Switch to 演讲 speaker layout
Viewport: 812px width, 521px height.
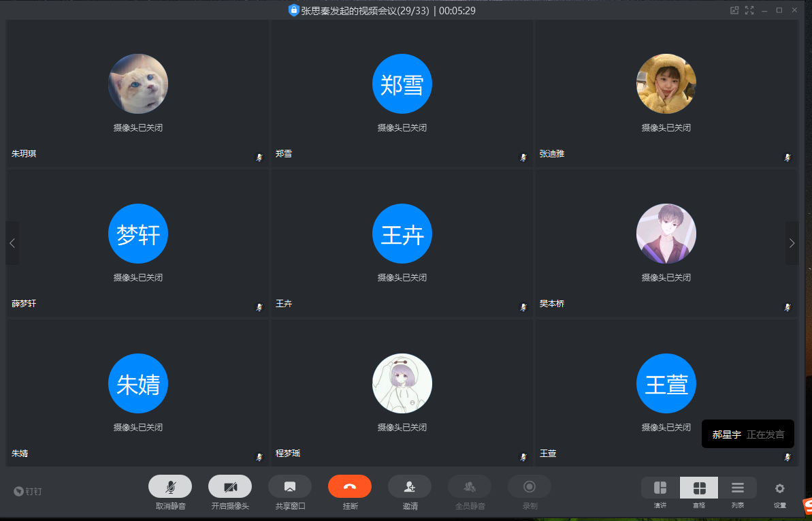point(660,488)
